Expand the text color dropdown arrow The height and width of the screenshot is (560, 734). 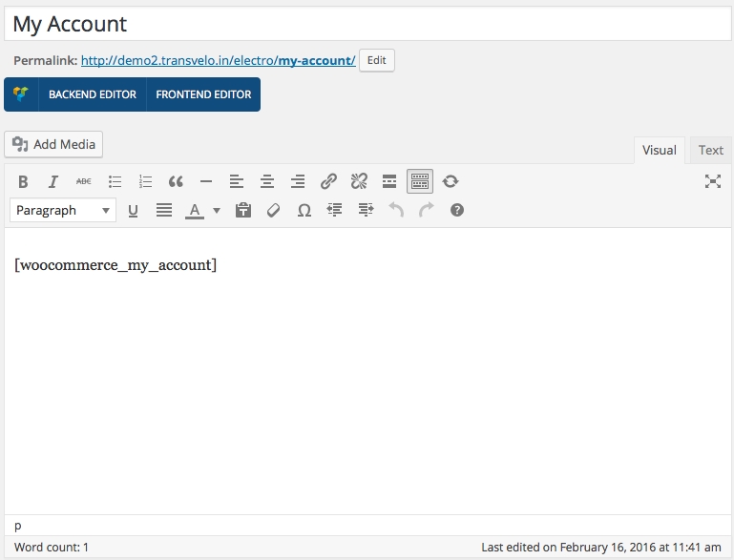click(217, 210)
